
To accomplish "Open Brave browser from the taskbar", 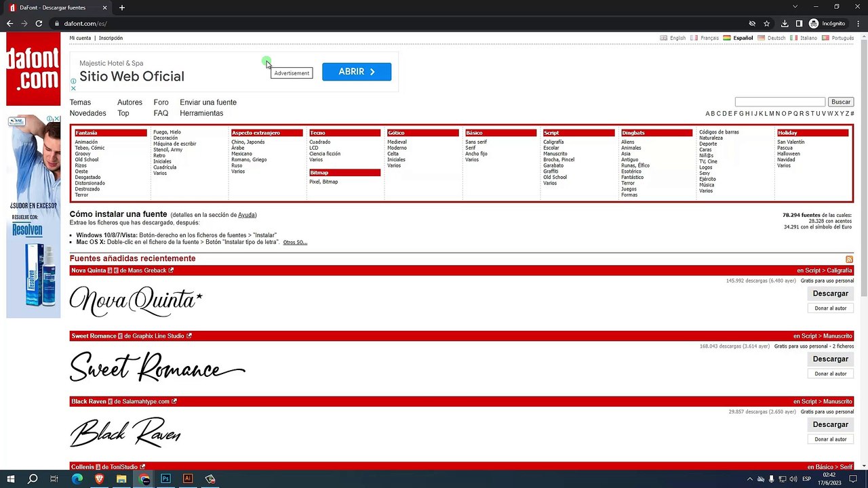I will click(99, 479).
